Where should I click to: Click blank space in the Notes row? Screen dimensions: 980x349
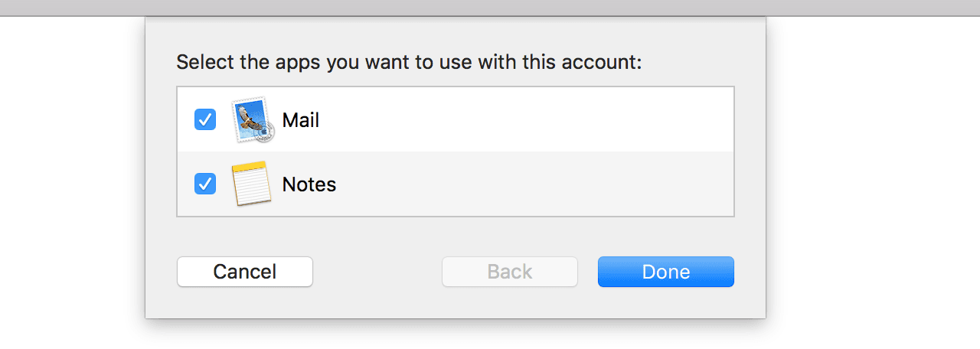(x=521, y=184)
